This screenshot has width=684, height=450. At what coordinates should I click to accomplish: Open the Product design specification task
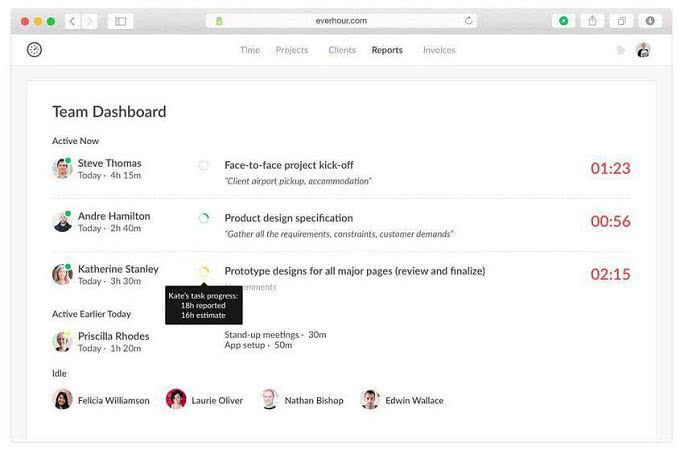(x=289, y=218)
